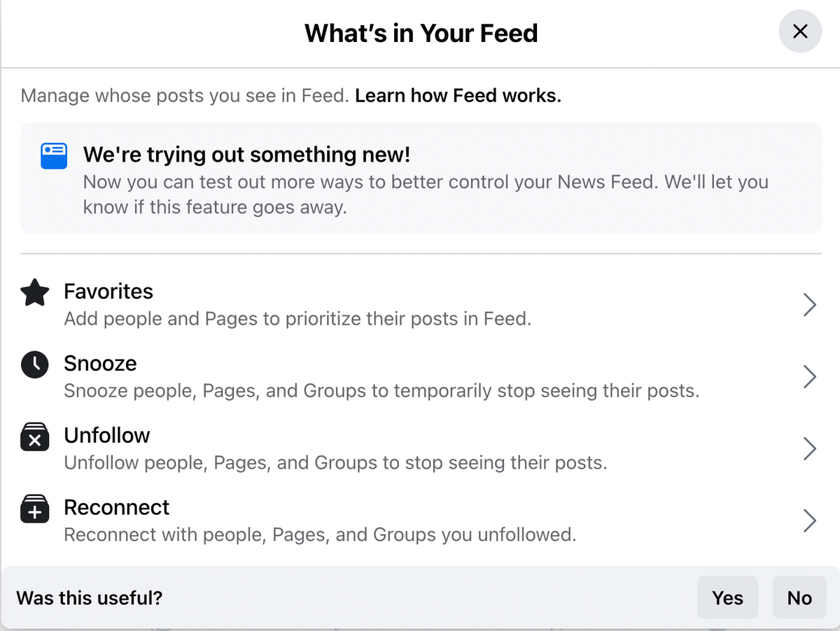Viewport: 840px width, 631px height.
Task: Expand the Reconnect chevron arrow
Action: click(x=809, y=520)
